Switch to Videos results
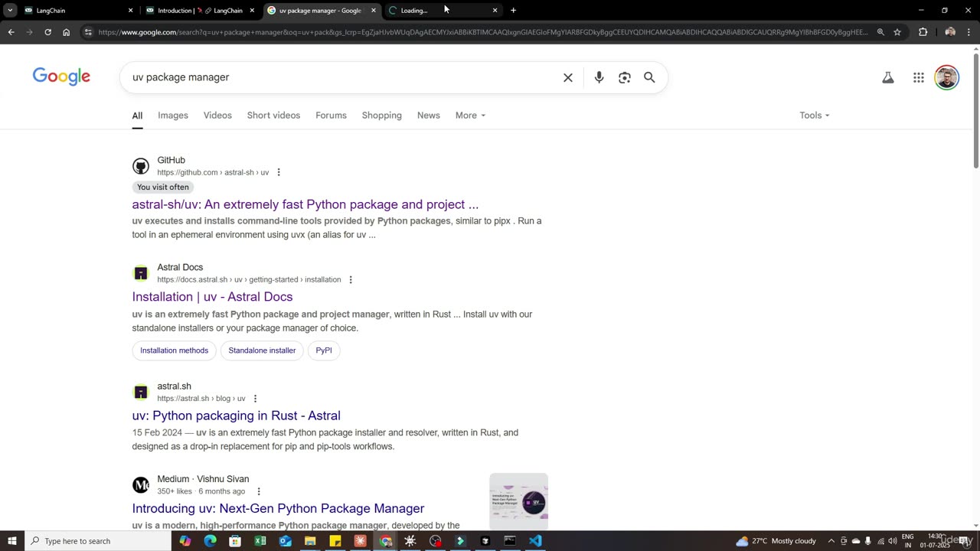 [x=217, y=116]
